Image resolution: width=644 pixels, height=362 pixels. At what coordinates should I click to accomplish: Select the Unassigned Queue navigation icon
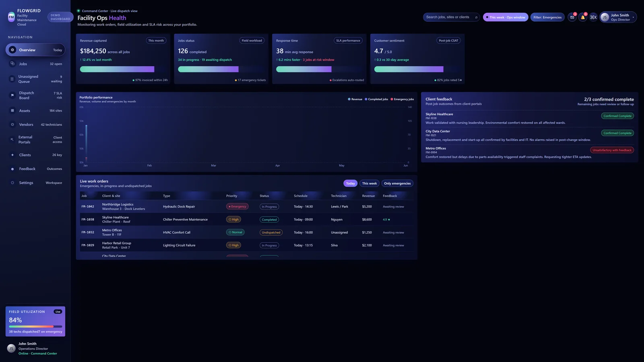pyautogui.click(x=12, y=79)
